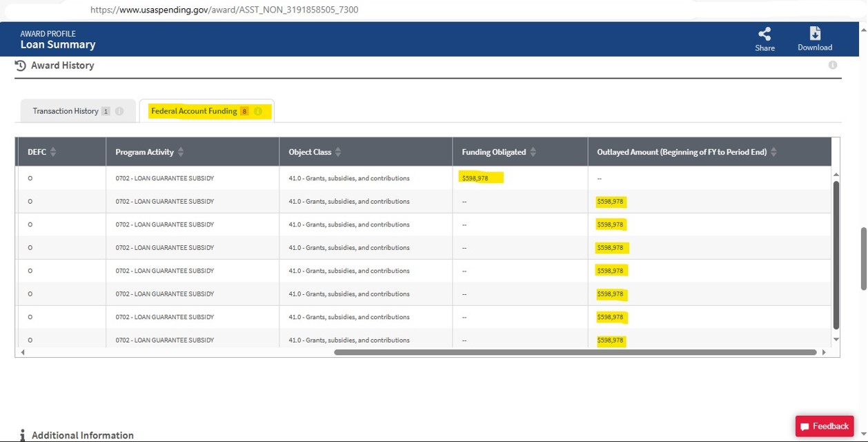The width and height of the screenshot is (868, 442).
Task: Click the DEFC column header label
Action: click(x=37, y=152)
